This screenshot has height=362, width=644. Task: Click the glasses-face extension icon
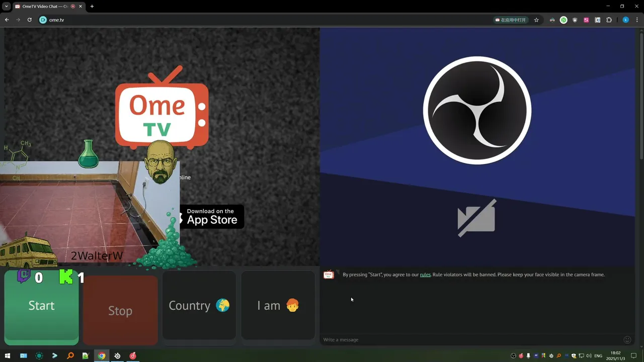pos(552,20)
